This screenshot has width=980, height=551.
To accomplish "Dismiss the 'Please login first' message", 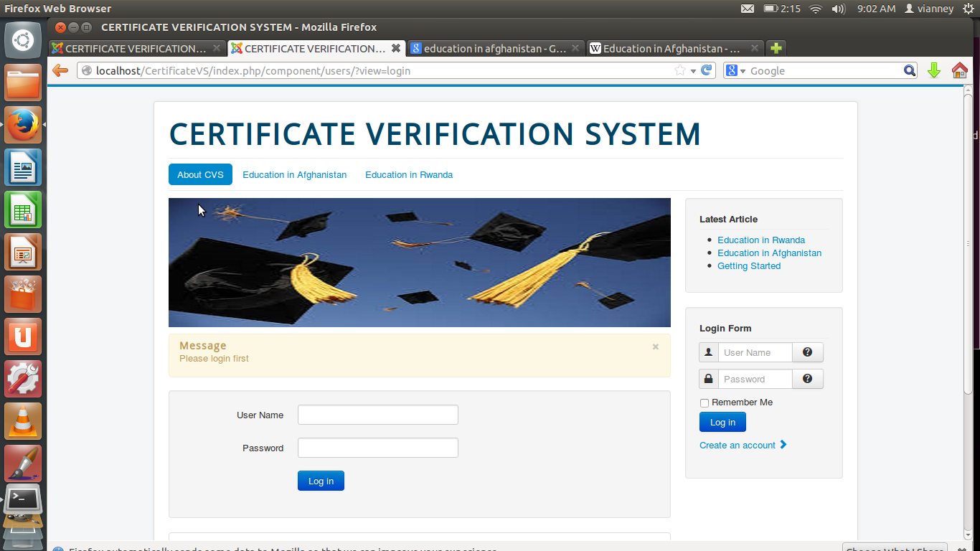I will (655, 347).
